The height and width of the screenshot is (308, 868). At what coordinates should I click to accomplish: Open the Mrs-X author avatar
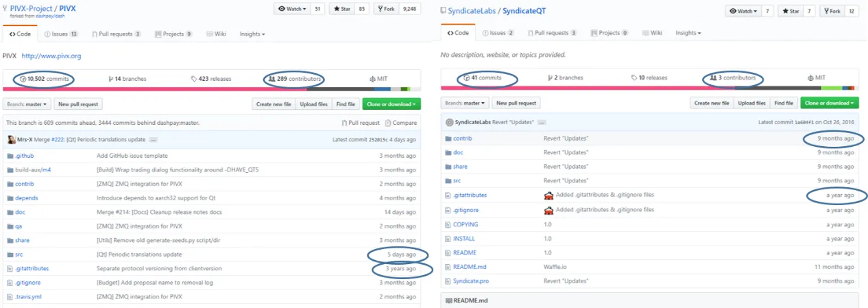click(x=11, y=140)
